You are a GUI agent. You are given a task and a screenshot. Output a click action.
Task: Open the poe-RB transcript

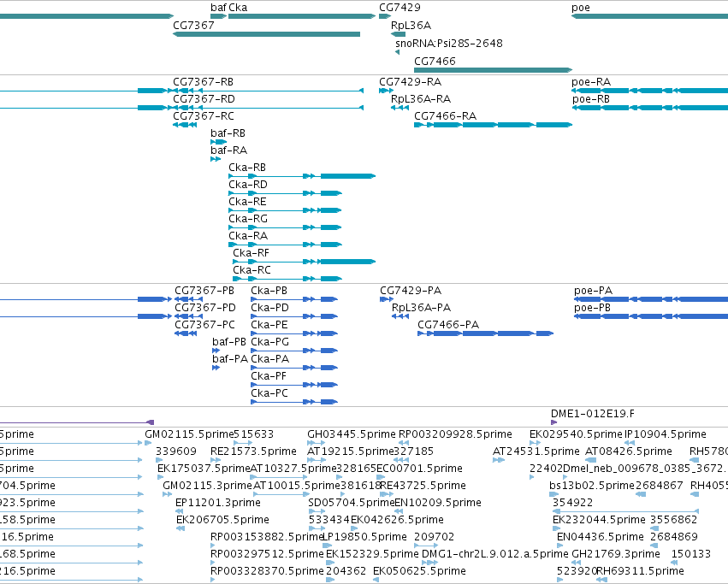click(x=591, y=99)
